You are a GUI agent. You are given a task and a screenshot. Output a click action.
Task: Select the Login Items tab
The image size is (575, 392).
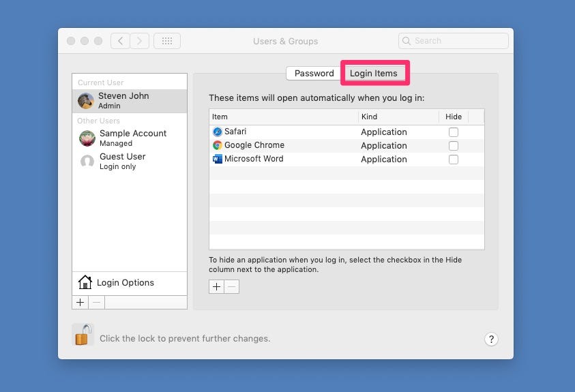373,73
